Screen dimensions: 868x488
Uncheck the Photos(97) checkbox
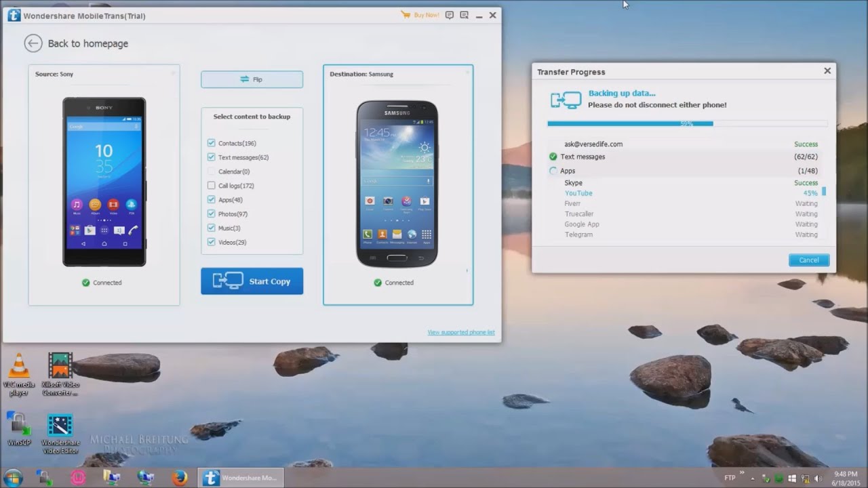coord(212,214)
